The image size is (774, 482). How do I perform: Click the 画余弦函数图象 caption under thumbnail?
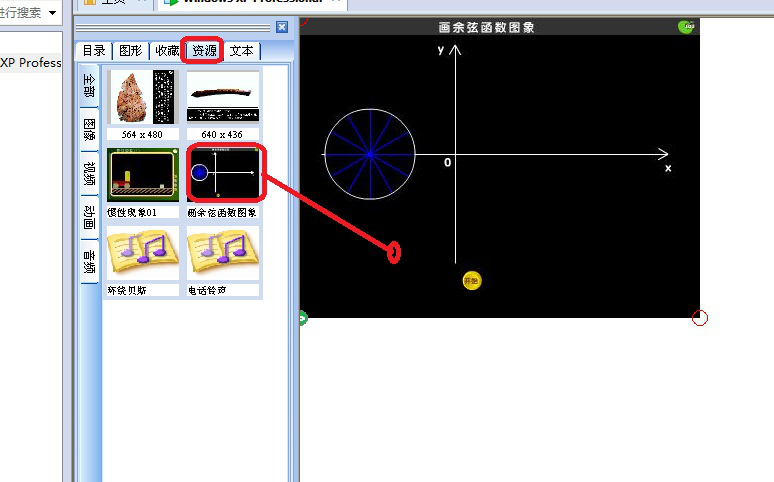222,212
